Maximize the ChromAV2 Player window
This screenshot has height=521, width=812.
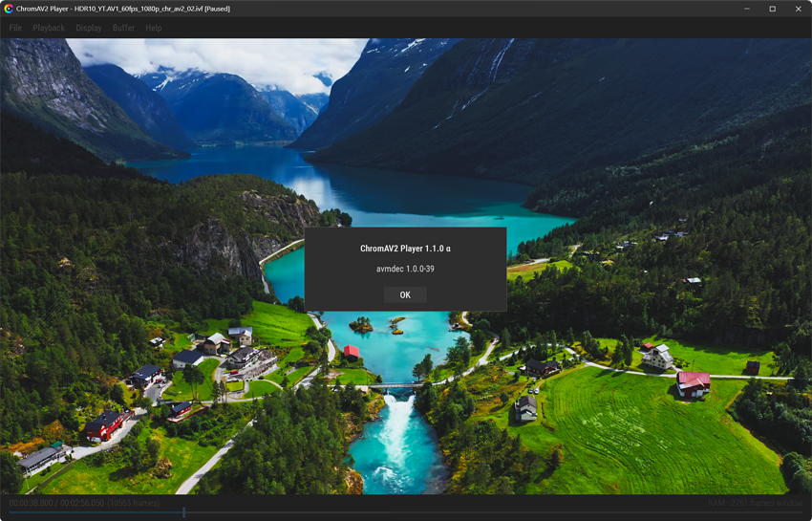(x=772, y=9)
